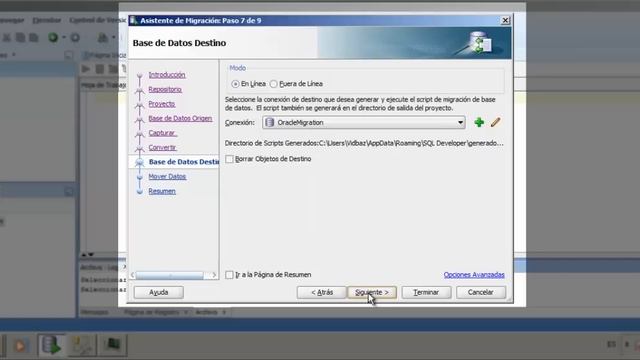Go to Proyecto step in wizard sidebar

tap(162, 104)
